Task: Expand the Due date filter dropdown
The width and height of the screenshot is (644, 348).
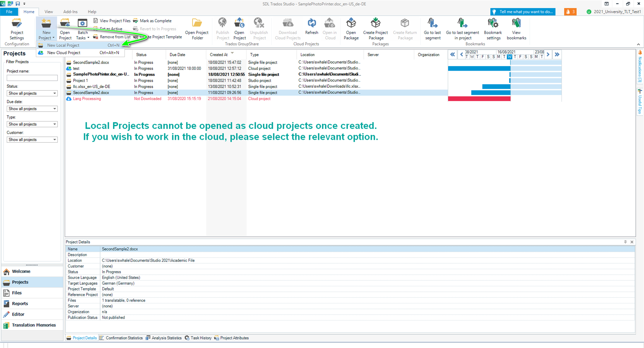Action: 32,109
